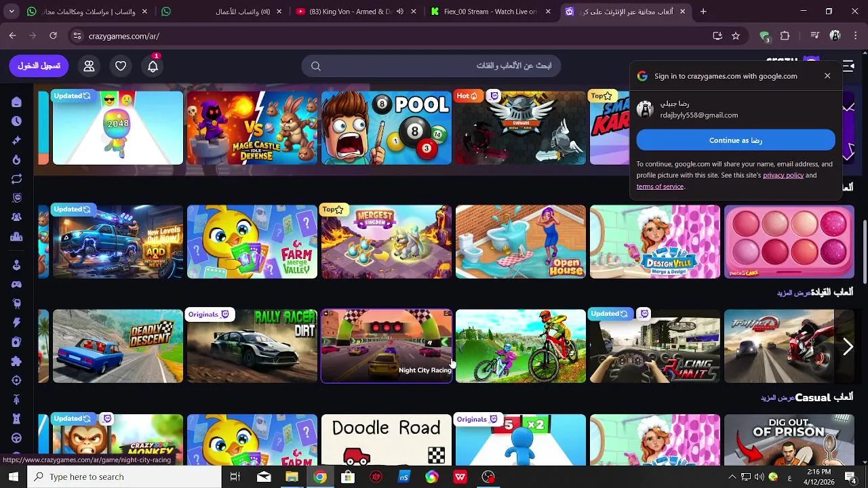
Task: Open Controller games gamepad icon in sidebar
Action: pyautogui.click(x=16, y=285)
